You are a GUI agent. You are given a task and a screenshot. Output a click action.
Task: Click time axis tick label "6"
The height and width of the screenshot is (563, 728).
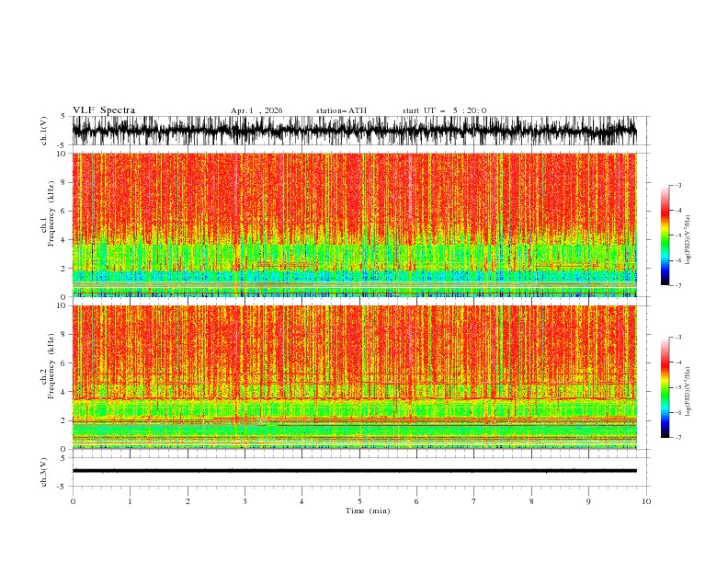click(x=416, y=501)
